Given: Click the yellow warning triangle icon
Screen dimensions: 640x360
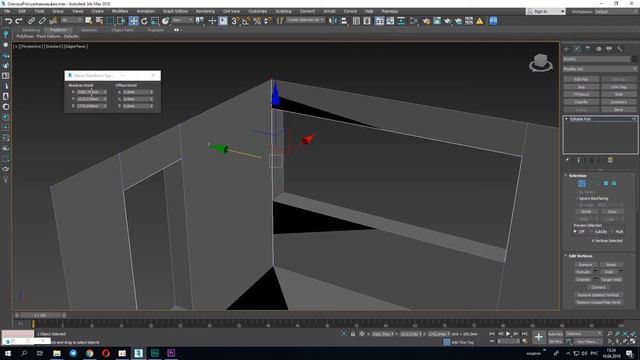Looking at the screenshot, I should [480, 21].
